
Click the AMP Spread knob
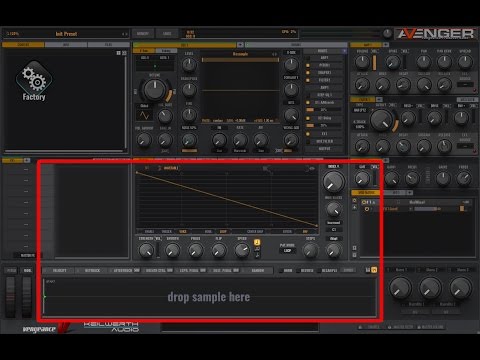click(465, 62)
